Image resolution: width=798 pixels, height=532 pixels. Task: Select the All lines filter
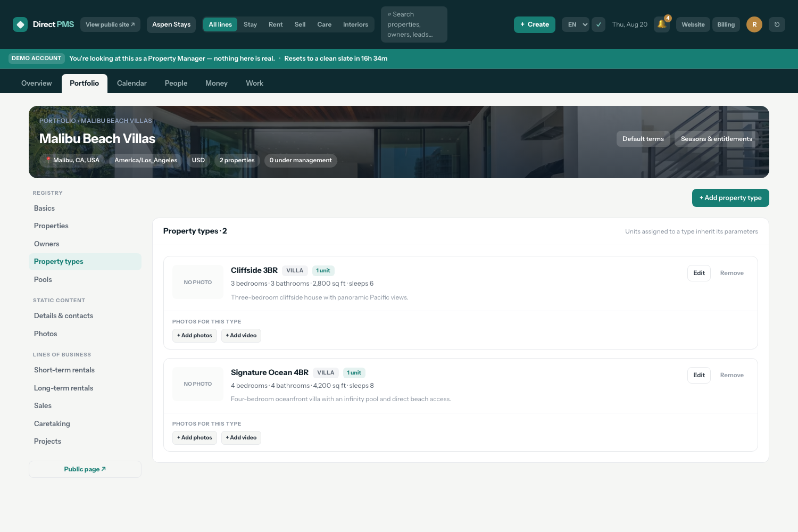pyautogui.click(x=220, y=24)
